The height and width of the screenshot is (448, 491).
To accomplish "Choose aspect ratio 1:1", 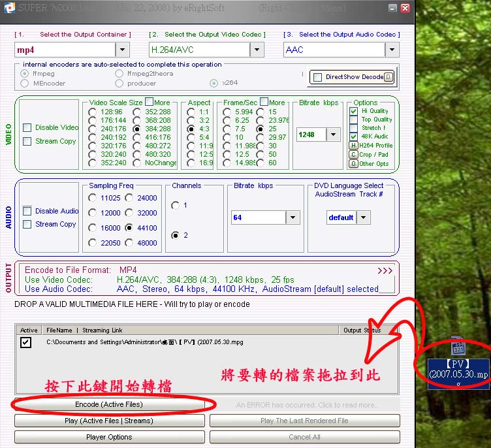I will (191, 112).
